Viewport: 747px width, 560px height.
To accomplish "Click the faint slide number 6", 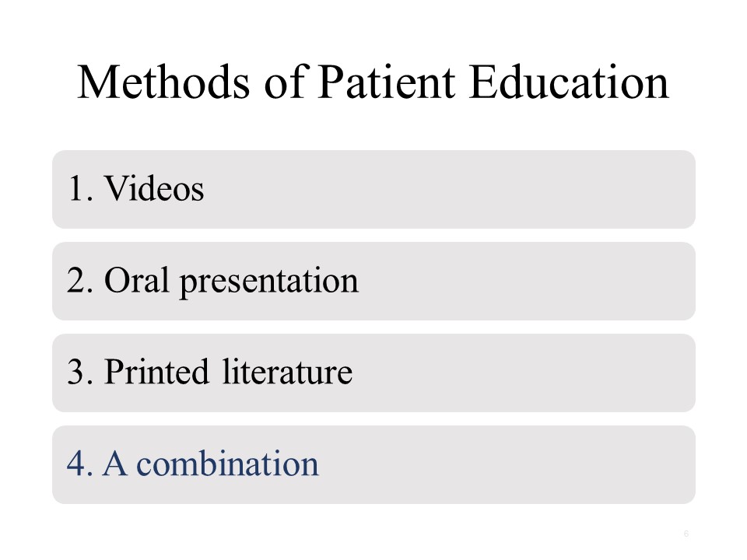I will 686,534.
